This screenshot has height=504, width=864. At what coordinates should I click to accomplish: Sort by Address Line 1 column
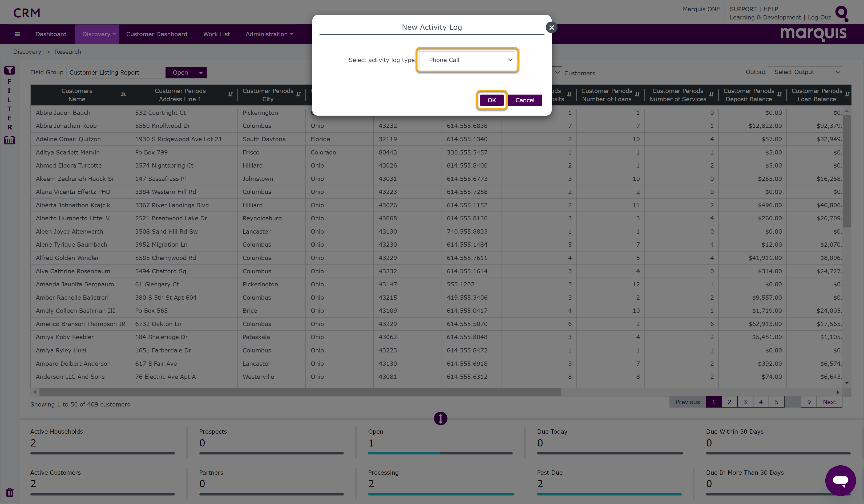tap(231, 94)
